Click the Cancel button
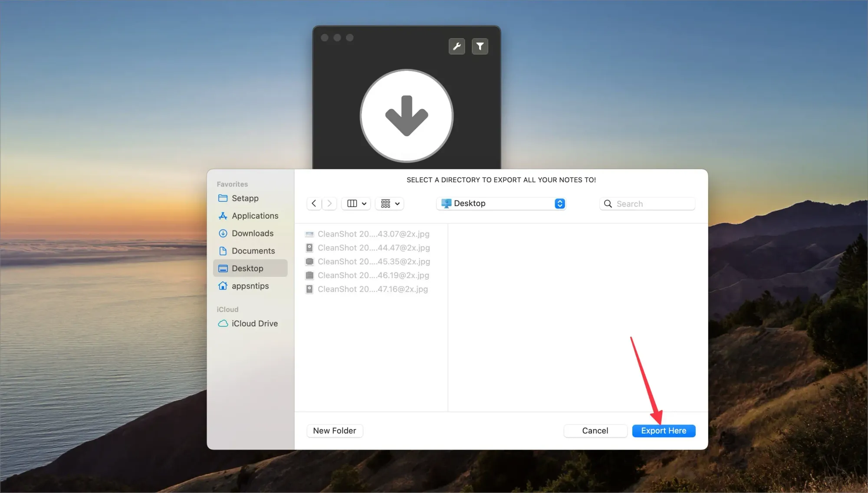868x493 pixels. (595, 431)
